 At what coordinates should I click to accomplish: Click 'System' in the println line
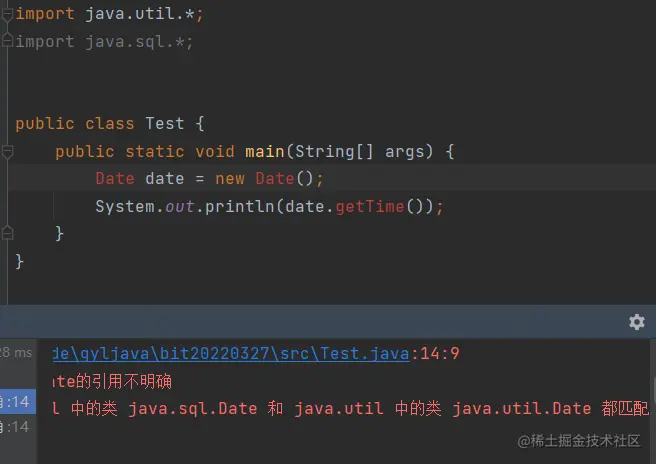pyautogui.click(x=125, y=207)
